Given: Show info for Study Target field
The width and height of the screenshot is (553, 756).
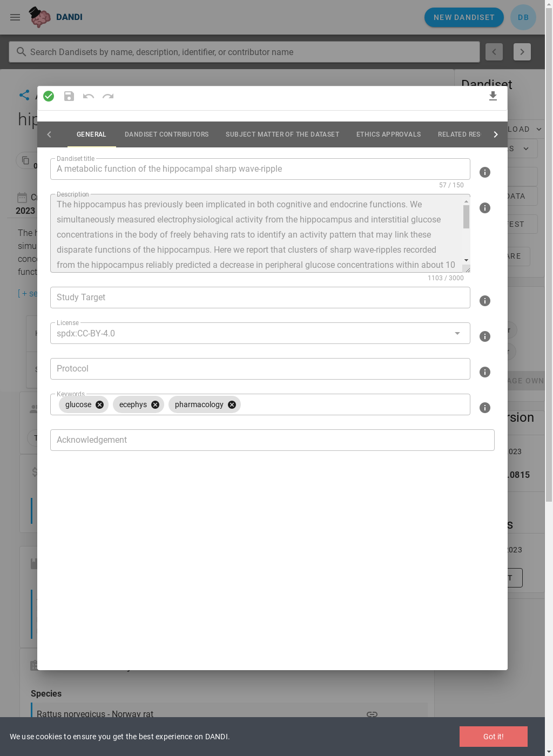Looking at the screenshot, I should (485, 301).
